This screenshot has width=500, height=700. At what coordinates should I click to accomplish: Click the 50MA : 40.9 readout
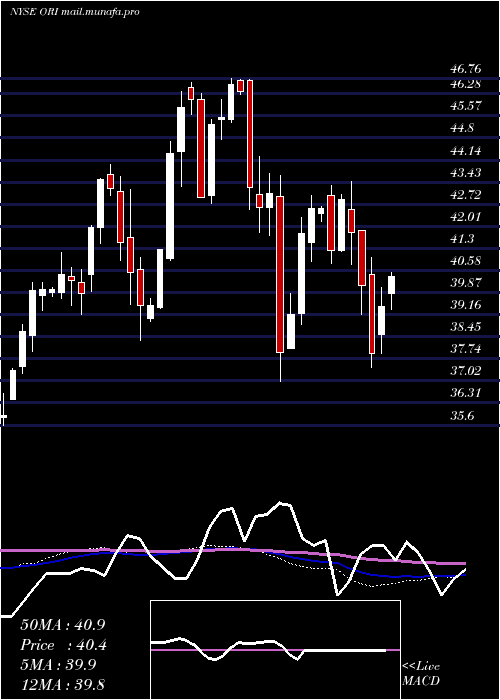pyautogui.click(x=62, y=625)
